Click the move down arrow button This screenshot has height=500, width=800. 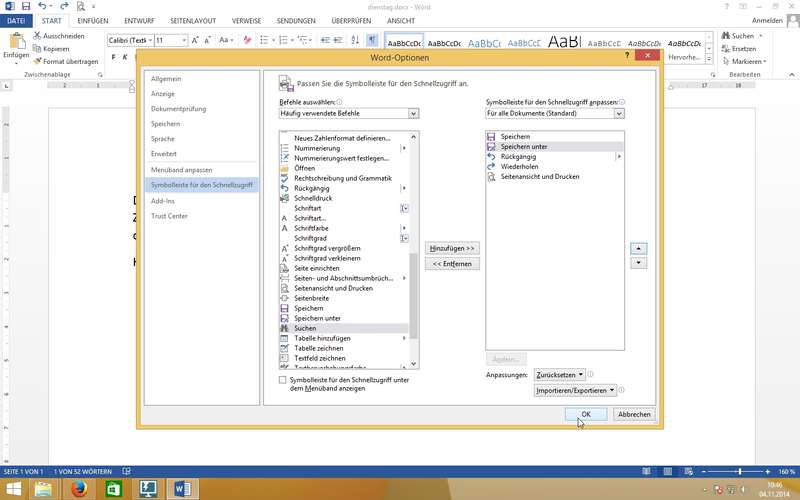point(639,263)
